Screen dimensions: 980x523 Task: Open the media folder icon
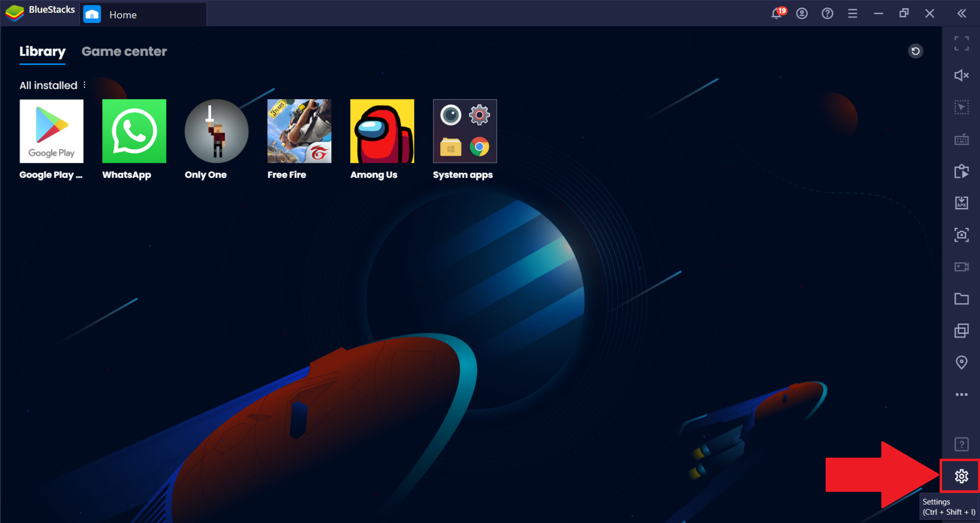pyautogui.click(x=961, y=299)
